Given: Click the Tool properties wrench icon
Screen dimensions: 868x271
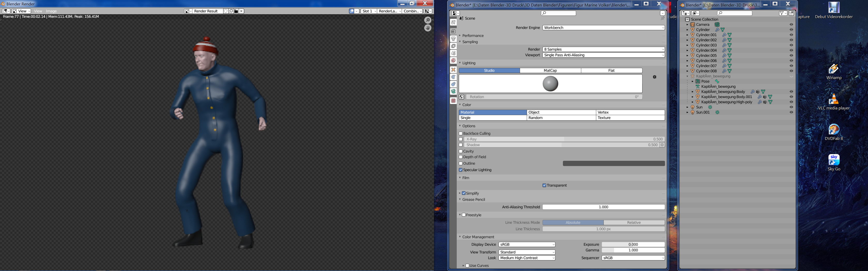Looking at the screenshot, I should (x=454, y=22).
